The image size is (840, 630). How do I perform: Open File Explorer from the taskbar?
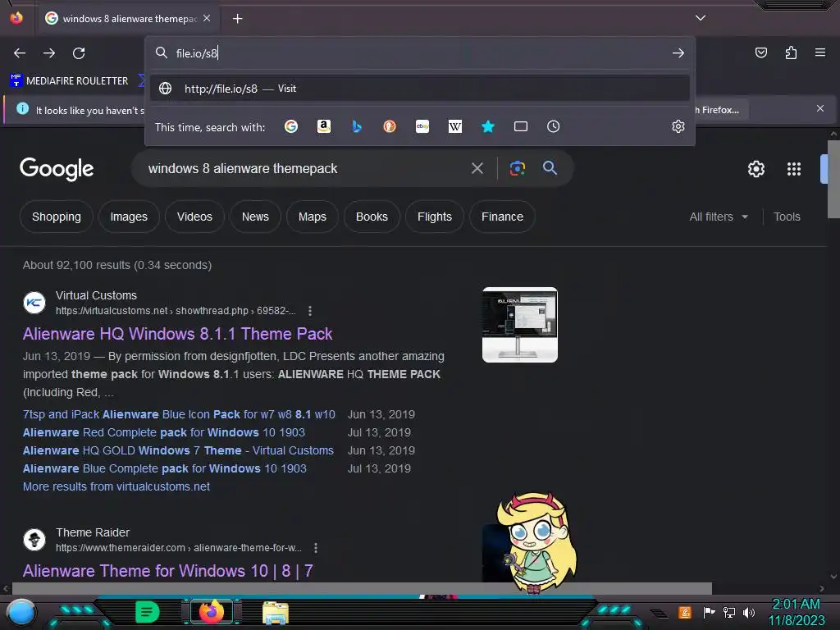tap(276, 612)
